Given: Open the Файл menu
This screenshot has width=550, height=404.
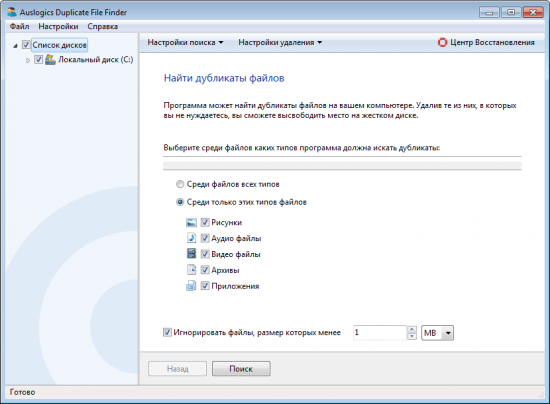Looking at the screenshot, I should coord(19,26).
